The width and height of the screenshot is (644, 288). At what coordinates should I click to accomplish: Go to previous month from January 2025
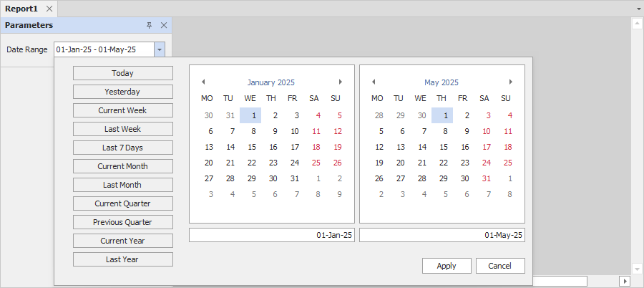tap(203, 82)
